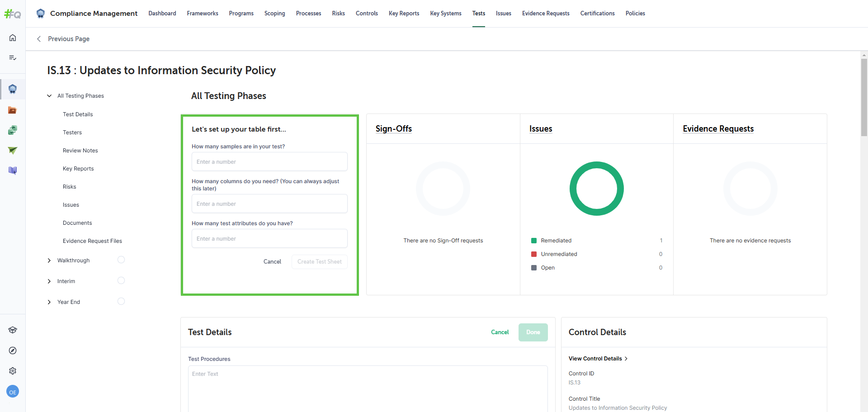Screen dimensions: 868x412
Task: Go back via Previous Page link
Action: (69, 39)
